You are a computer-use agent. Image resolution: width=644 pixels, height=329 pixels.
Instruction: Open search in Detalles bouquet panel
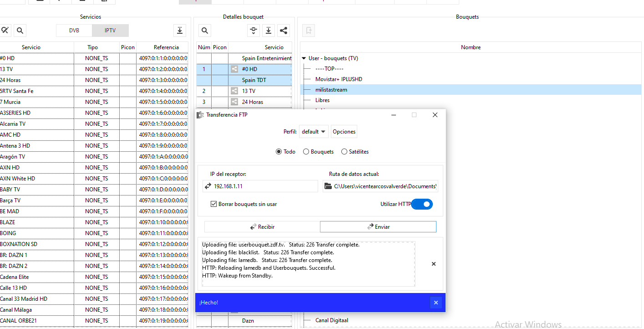click(x=205, y=31)
